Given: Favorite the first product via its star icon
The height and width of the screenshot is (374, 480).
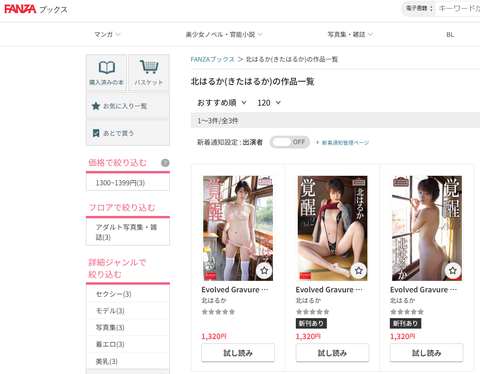Looking at the screenshot, I should (264, 270).
